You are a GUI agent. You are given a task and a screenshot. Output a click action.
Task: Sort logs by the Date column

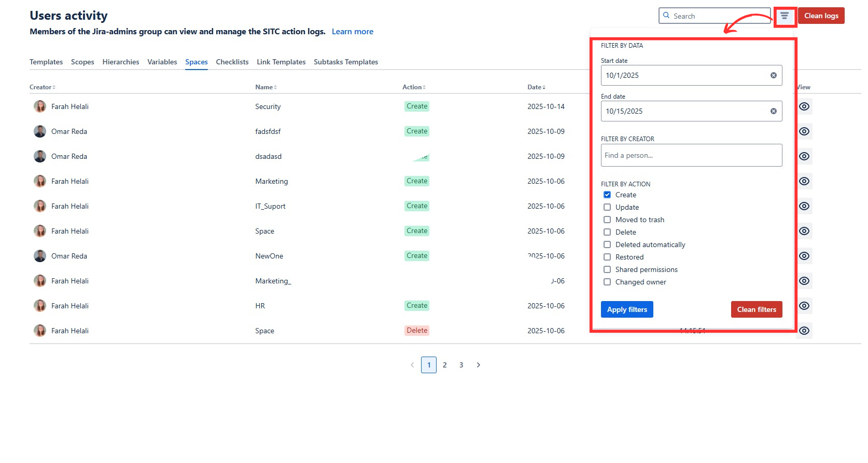coord(536,87)
